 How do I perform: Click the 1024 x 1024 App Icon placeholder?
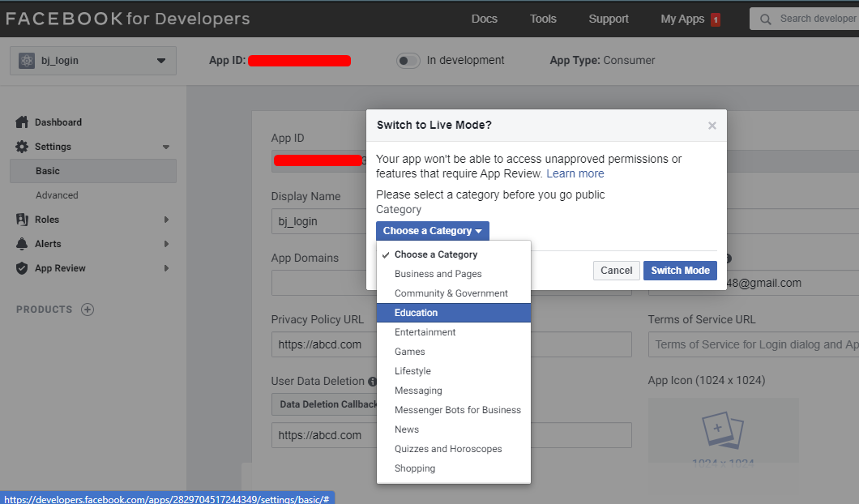723,430
